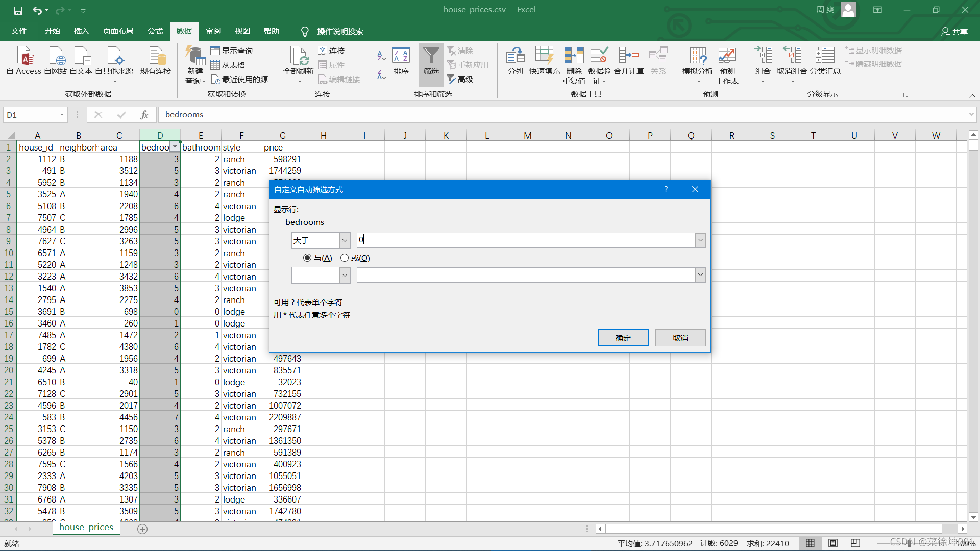Viewport: 980px width, 551px height.
Task: Switch to the 审阅 ribbon tab
Action: [x=213, y=31]
